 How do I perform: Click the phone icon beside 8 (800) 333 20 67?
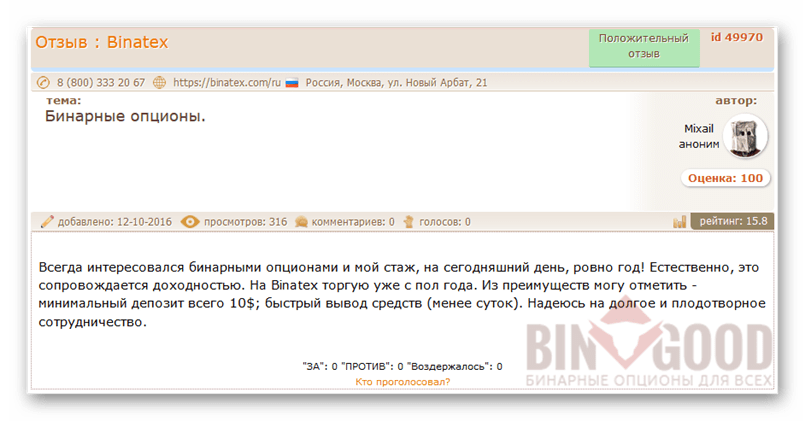click(43, 82)
